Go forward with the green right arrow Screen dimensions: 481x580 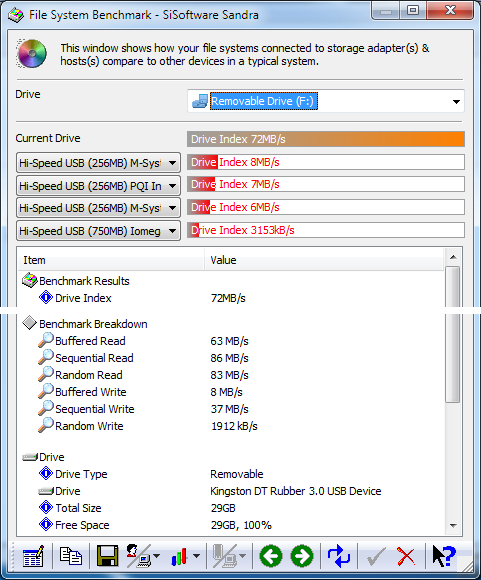[x=302, y=556]
